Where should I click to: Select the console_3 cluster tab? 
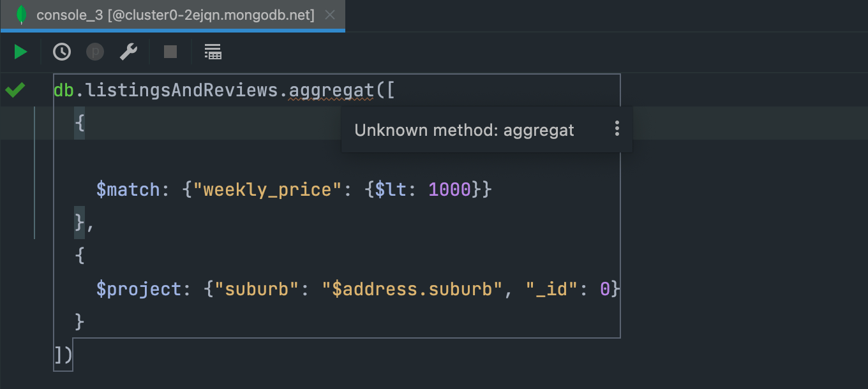(x=172, y=15)
